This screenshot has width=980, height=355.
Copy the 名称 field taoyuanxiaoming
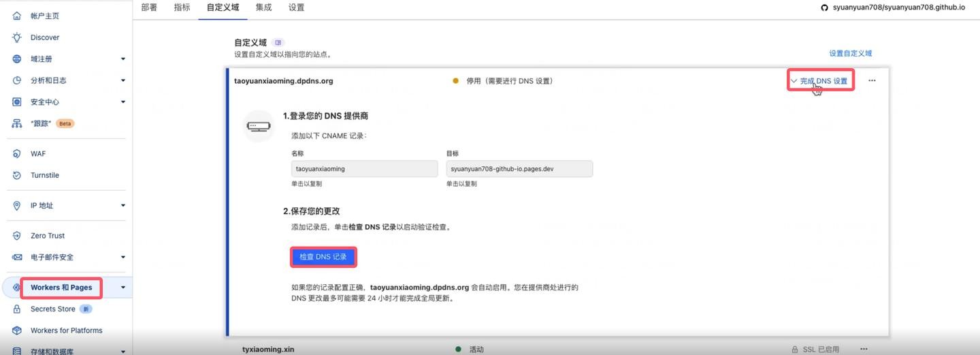click(364, 169)
